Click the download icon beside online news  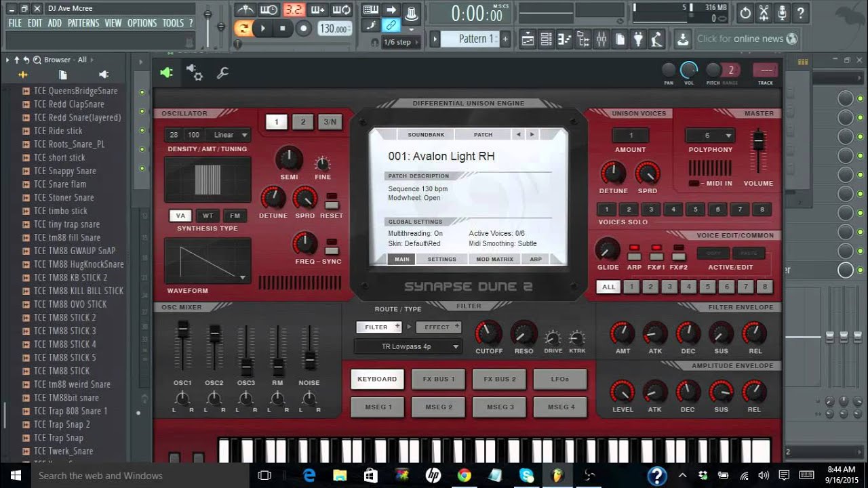tap(683, 39)
